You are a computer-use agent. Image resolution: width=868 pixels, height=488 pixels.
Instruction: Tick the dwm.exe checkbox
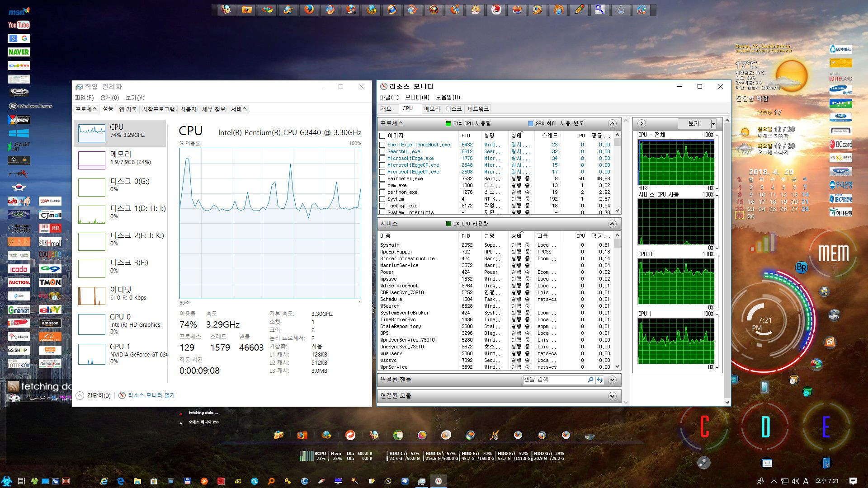[382, 186]
